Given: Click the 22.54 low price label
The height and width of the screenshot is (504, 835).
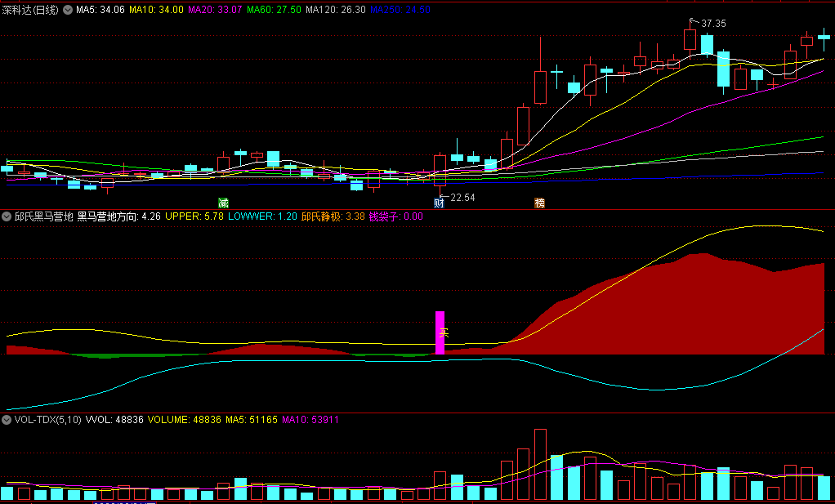Looking at the screenshot, I should click(462, 198).
